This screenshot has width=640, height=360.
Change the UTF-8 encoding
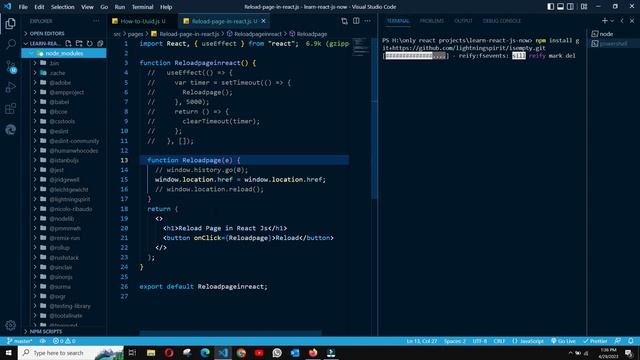coord(480,341)
